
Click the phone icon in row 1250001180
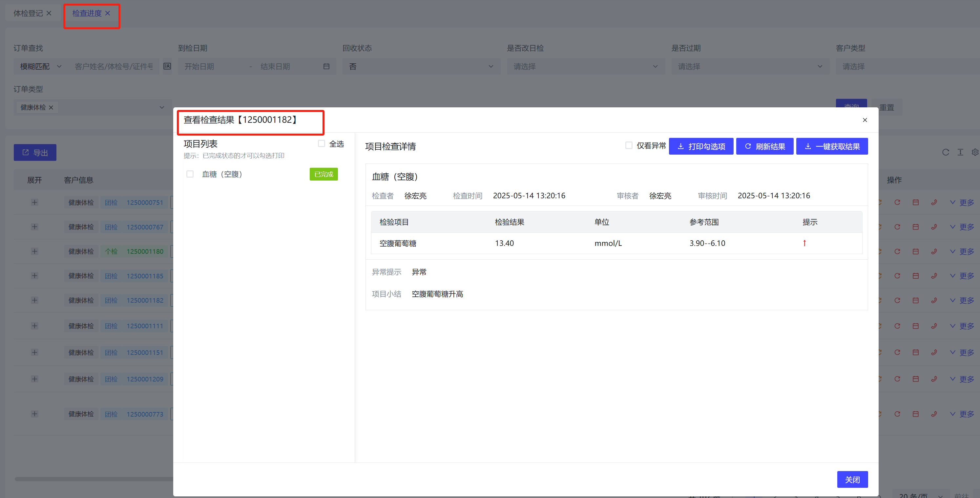point(934,251)
